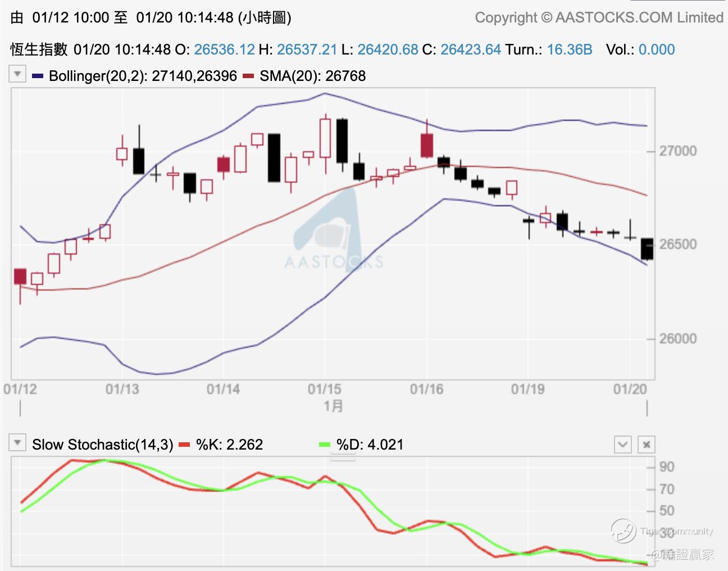Image resolution: width=728 pixels, height=571 pixels.
Task: Click the 1月 month label under chart
Action: pos(333,406)
